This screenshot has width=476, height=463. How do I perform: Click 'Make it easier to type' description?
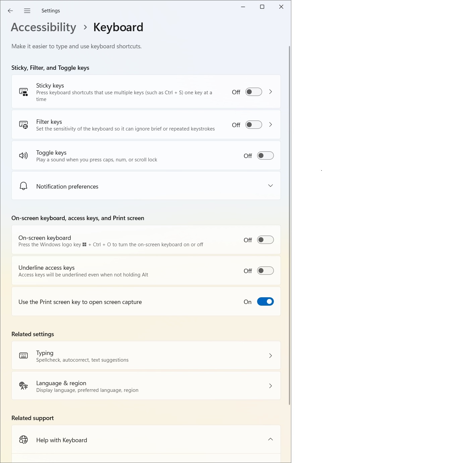(76, 46)
